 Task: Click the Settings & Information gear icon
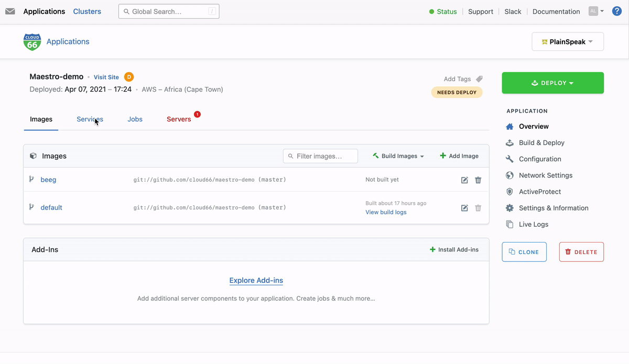(x=509, y=208)
